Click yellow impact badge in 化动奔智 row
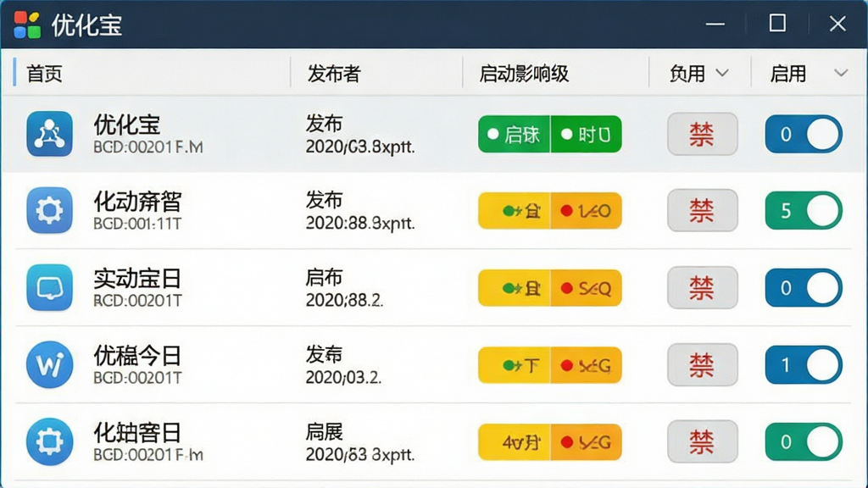868x488 pixels. point(514,210)
